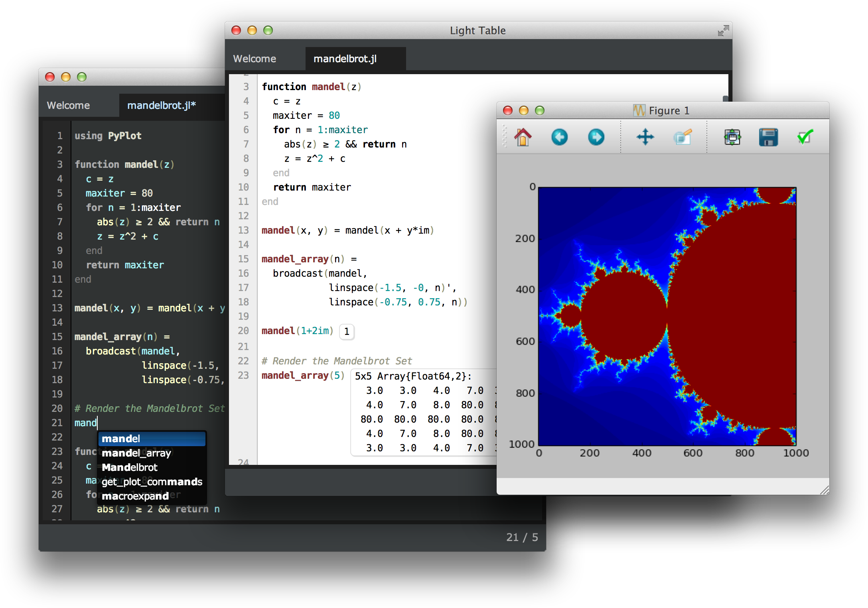Select mandelbrot.jl* tab in dark window
The height and width of the screenshot is (608, 868).
pyautogui.click(x=162, y=106)
